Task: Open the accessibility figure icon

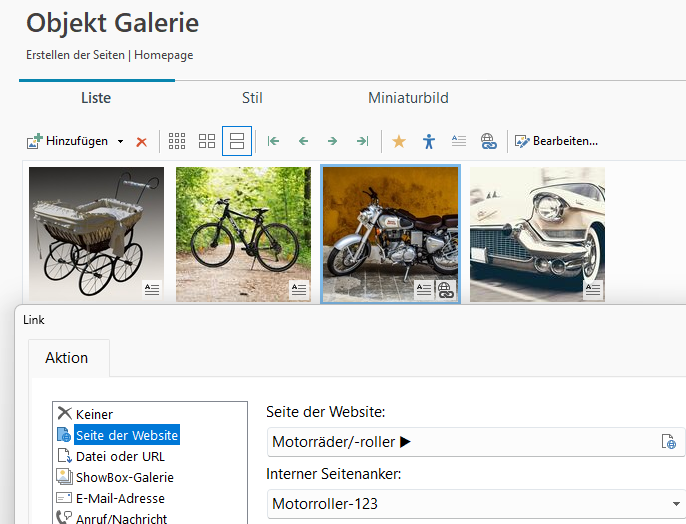Action: pos(429,141)
